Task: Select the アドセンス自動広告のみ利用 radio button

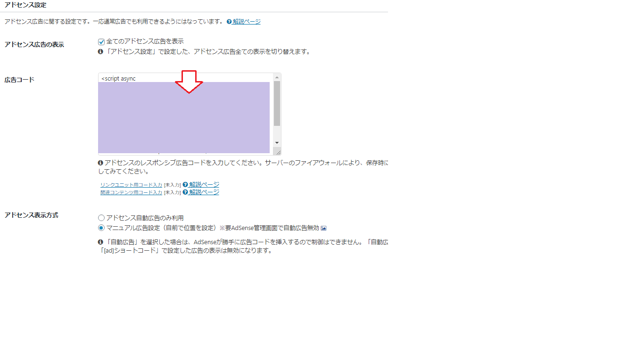Action: pyautogui.click(x=101, y=218)
